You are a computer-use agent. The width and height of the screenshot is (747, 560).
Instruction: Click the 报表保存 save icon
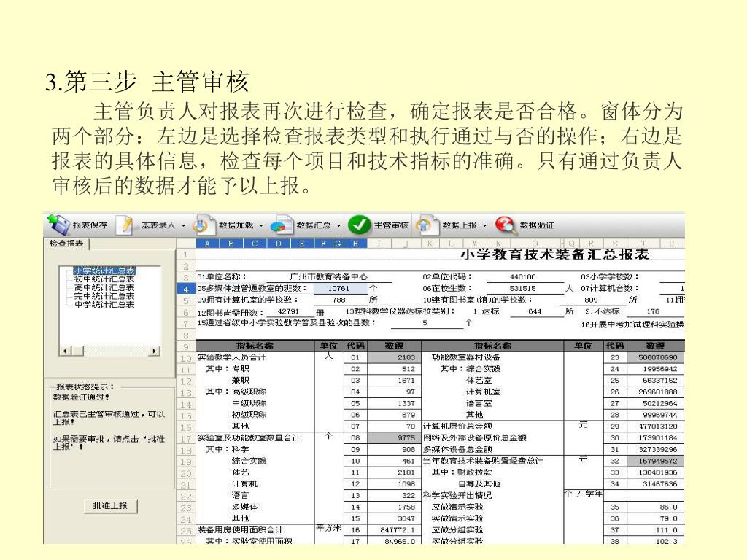click(x=58, y=225)
